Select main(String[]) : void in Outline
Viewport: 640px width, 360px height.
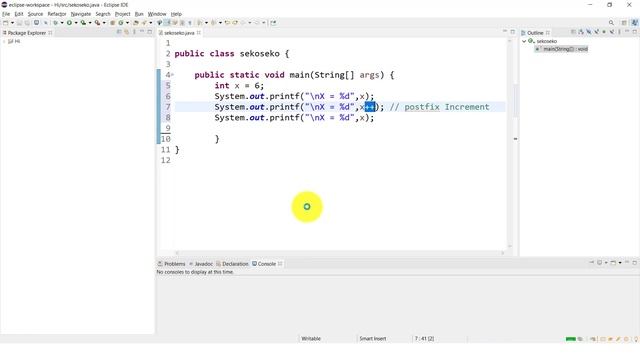point(562,49)
